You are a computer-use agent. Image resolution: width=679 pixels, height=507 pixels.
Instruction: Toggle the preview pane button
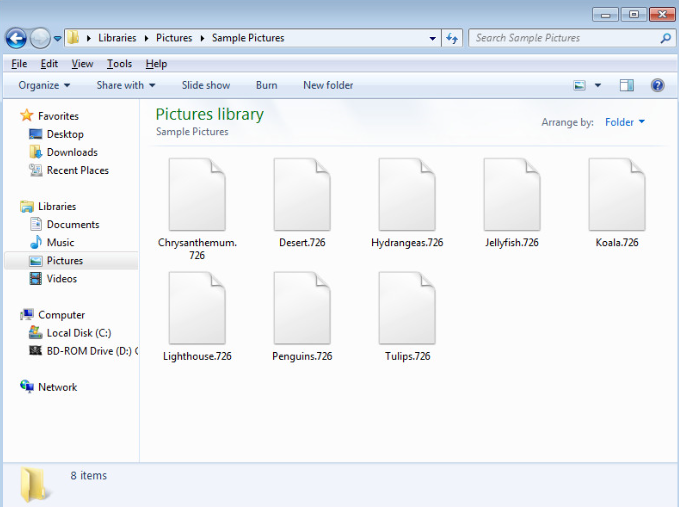point(627,86)
